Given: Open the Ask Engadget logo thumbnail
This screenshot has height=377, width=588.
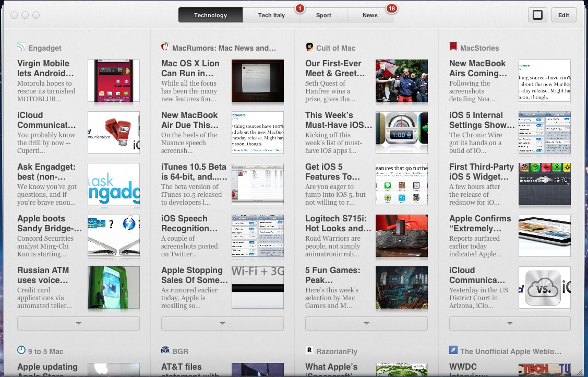Looking at the screenshot, I should pyautogui.click(x=114, y=184).
